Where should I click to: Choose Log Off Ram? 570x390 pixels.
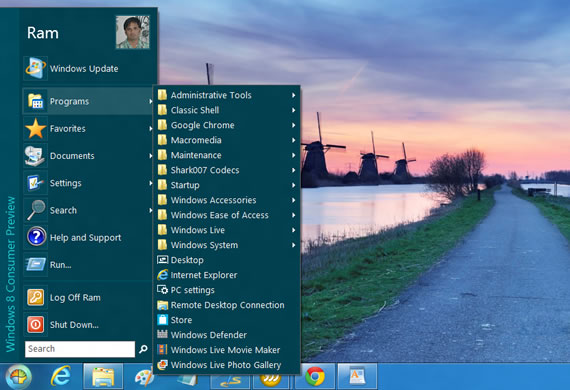(88, 297)
